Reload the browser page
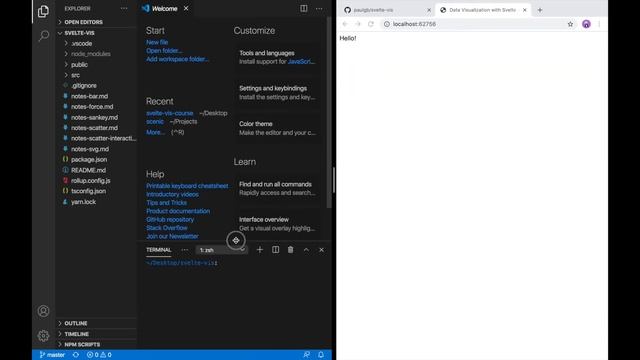Screen dimensions: 640x360 point(371,24)
